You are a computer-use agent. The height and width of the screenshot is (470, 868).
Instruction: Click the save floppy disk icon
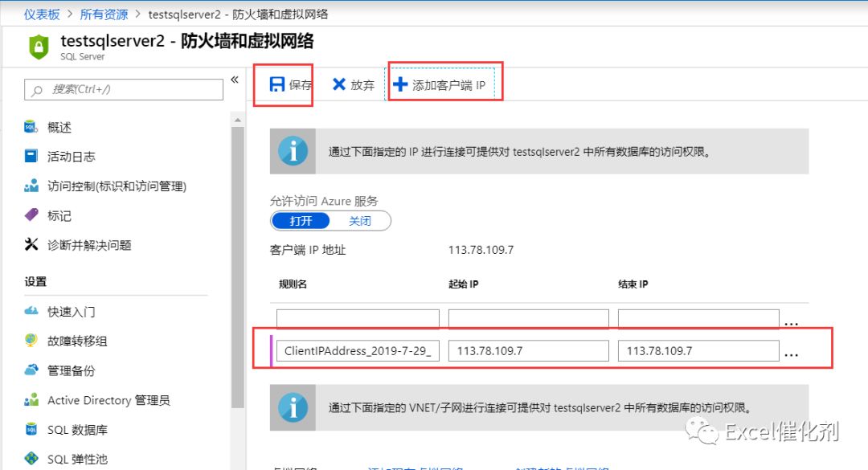coord(276,84)
